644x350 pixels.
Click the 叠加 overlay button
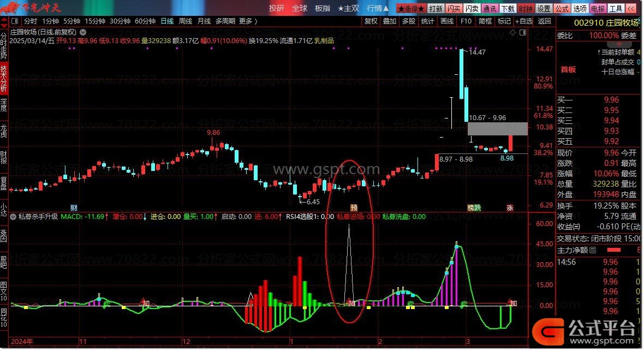[x=390, y=21]
